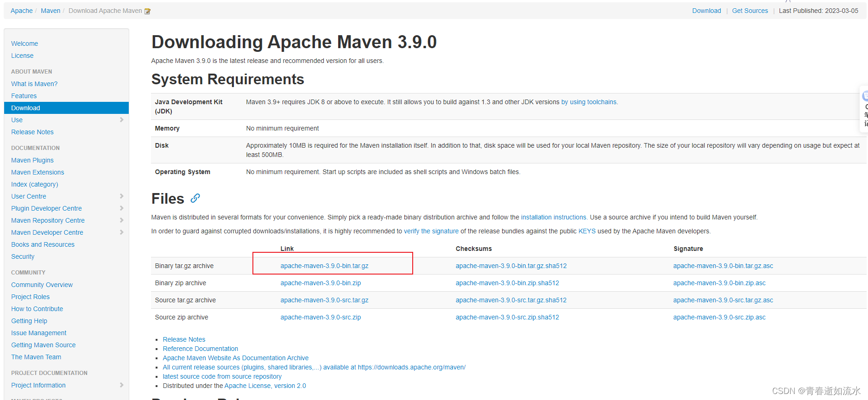Download apache-maven-3.9.0-bin.zip

pyautogui.click(x=321, y=283)
